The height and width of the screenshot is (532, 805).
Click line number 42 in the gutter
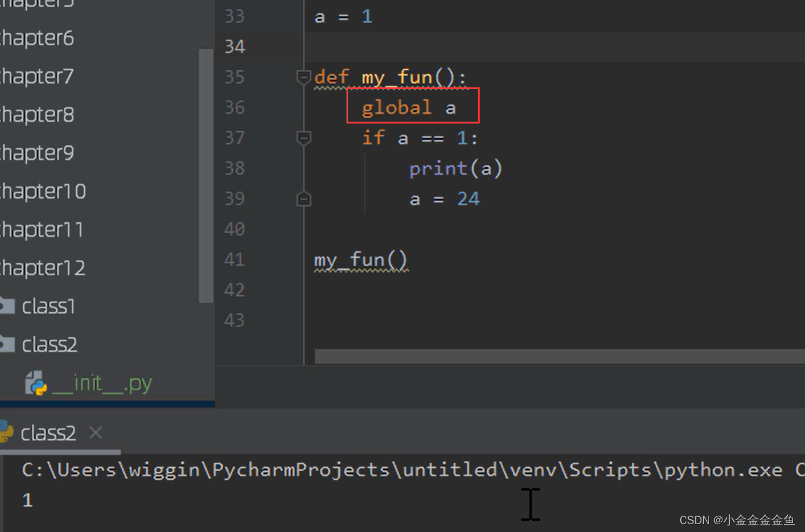coord(235,290)
